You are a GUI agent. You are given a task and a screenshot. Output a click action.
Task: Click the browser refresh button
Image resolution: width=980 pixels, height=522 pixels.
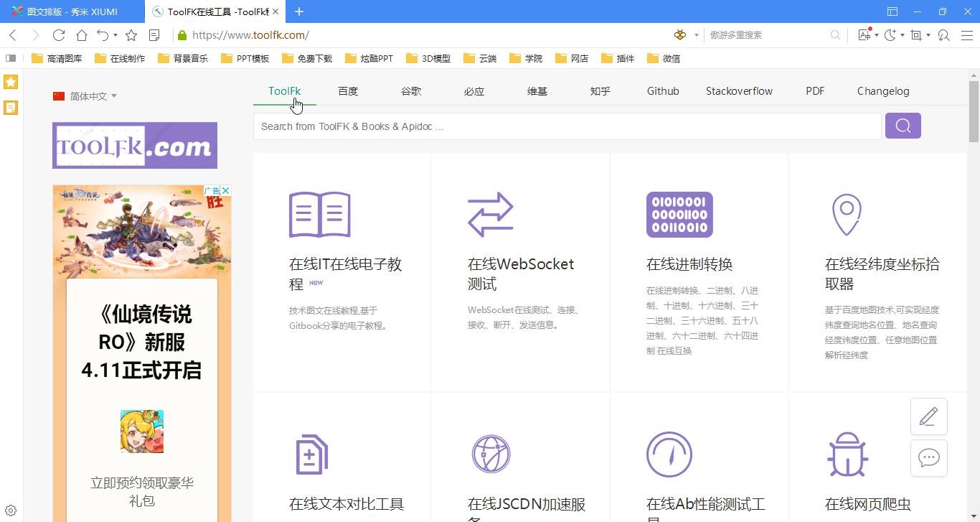59,35
